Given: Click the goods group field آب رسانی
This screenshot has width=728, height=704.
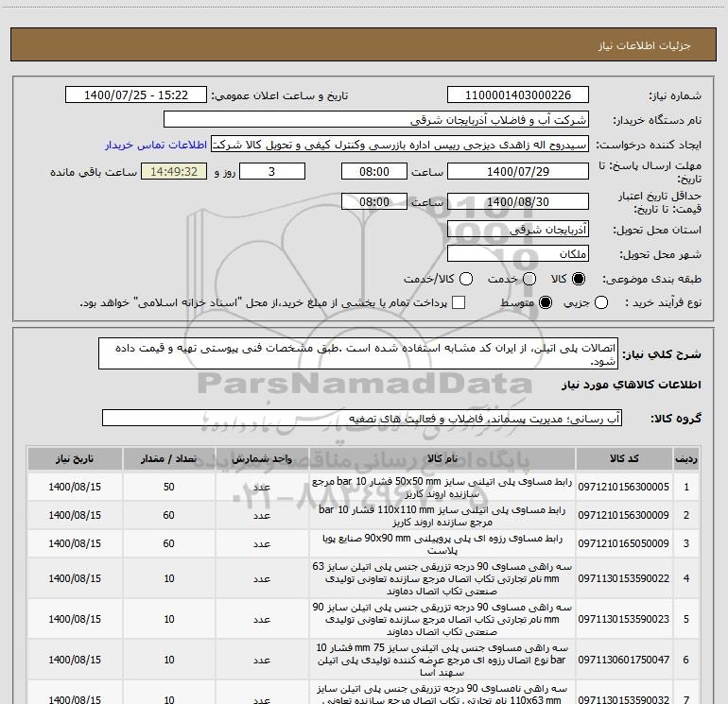Looking at the screenshot, I should pyautogui.click(x=362, y=418).
